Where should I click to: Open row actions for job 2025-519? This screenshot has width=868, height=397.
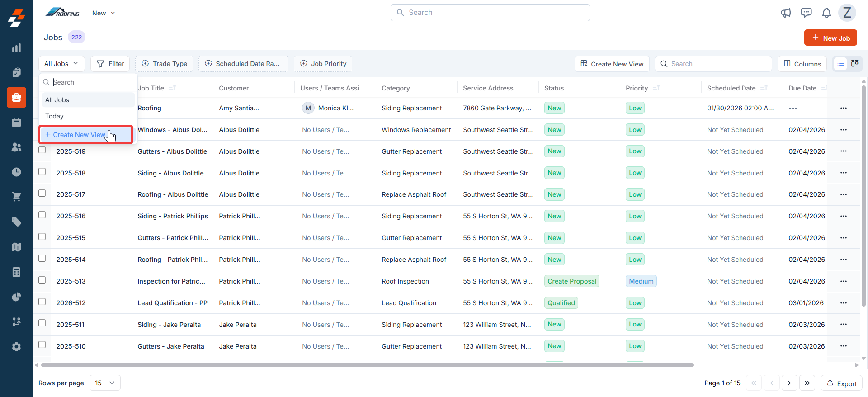[844, 151]
